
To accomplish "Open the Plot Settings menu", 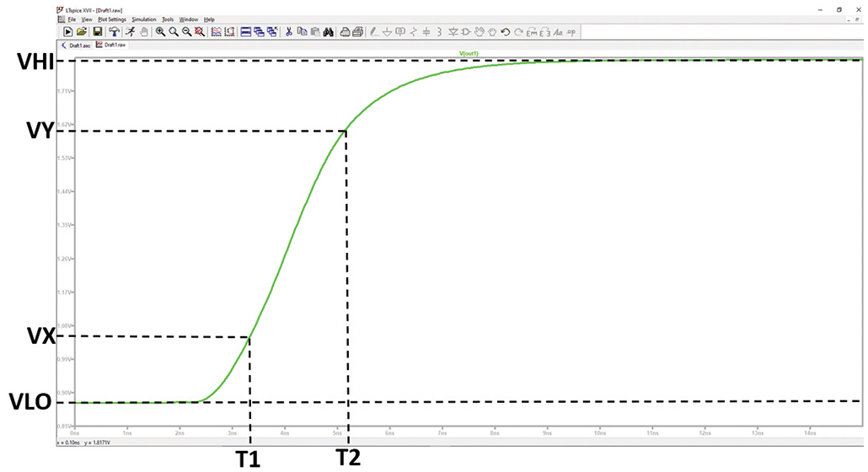I will [112, 19].
